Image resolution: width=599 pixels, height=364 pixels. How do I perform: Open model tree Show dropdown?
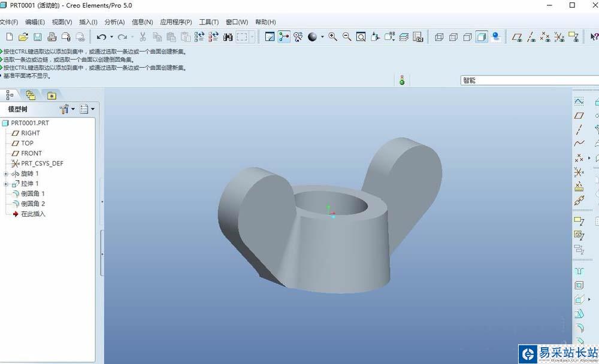[x=87, y=109]
